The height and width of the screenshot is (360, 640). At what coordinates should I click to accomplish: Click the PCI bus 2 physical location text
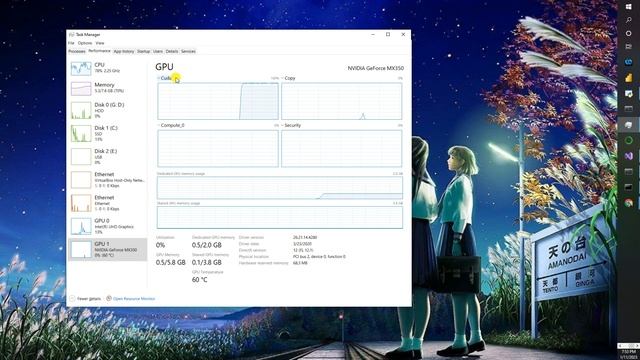tap(319, 257)
